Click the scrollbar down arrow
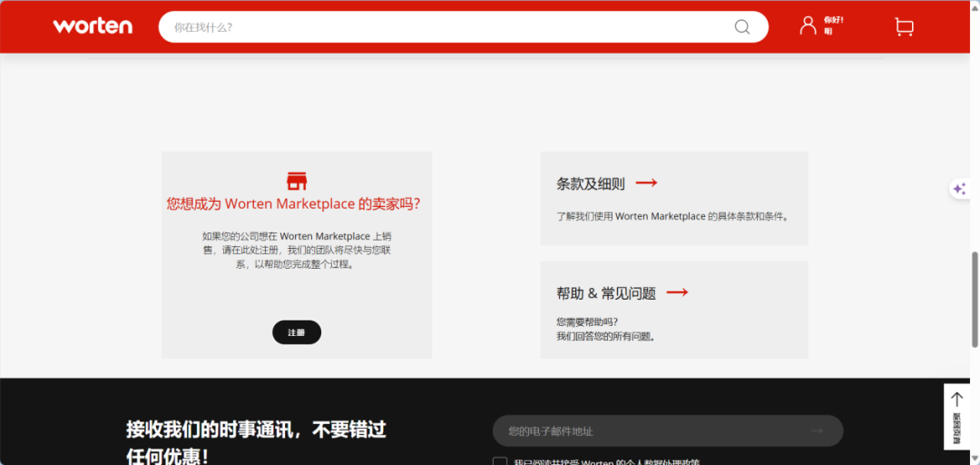 (975, 460)
